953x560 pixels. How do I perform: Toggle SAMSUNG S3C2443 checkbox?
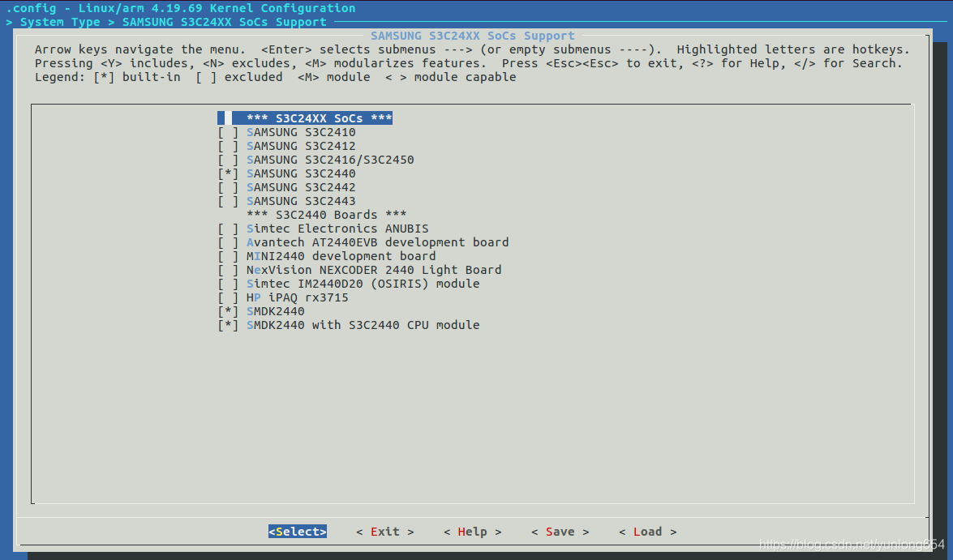[x=228, y=201]
